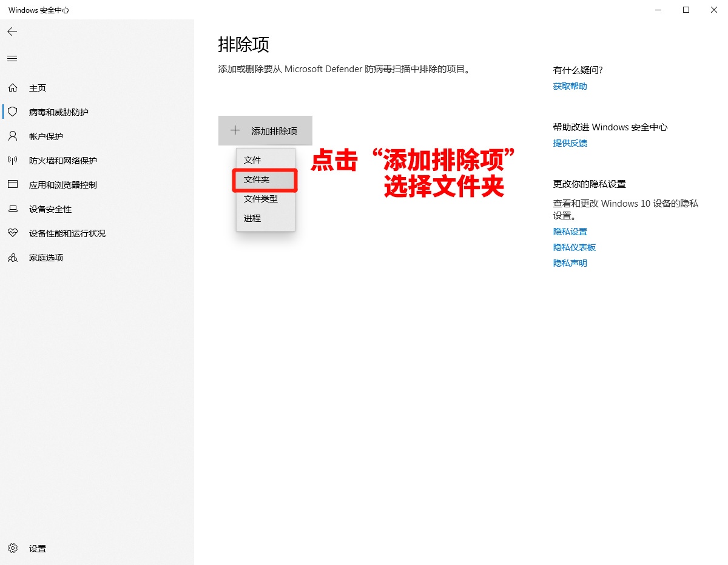Choose 文件 from the exclusion dropdown
Viewport: 728px width, 565px height.
(266, 160)
